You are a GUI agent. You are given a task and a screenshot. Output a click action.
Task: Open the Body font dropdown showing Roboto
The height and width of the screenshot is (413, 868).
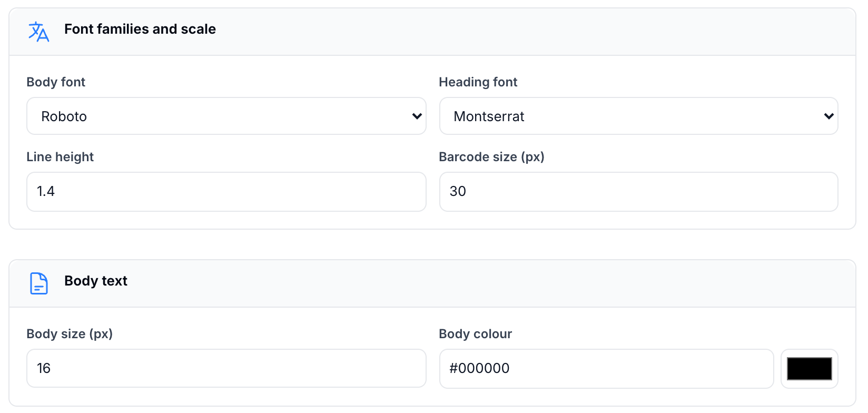[x=226, y=116]
